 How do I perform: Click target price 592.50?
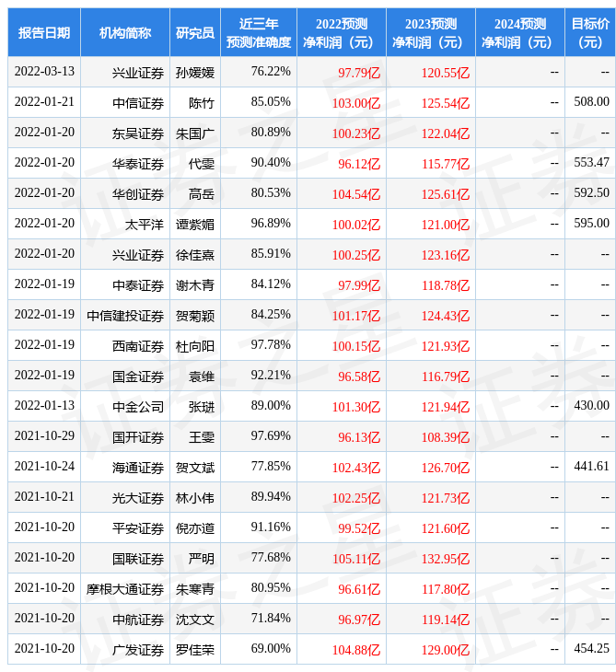(x=591, y=193)
